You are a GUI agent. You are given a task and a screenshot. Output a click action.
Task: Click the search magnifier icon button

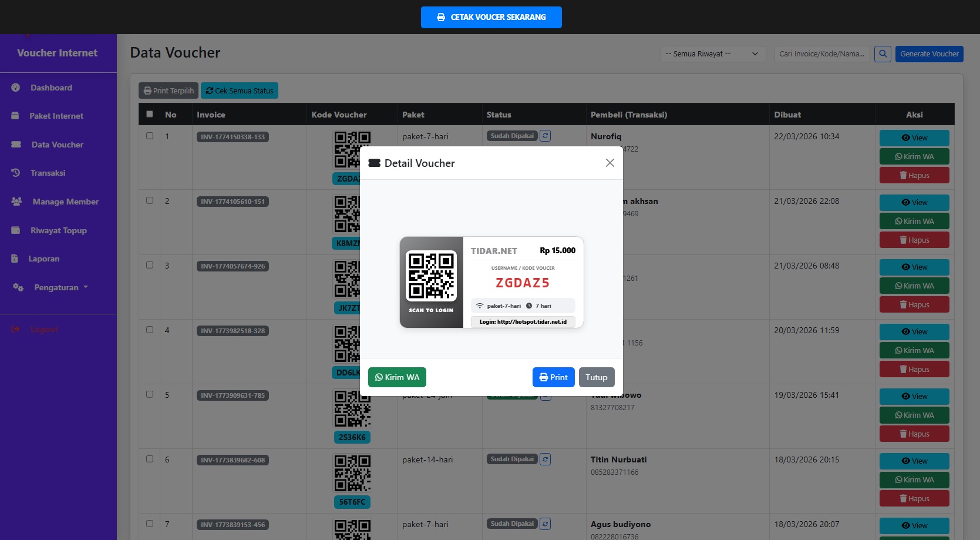[883, 53]
